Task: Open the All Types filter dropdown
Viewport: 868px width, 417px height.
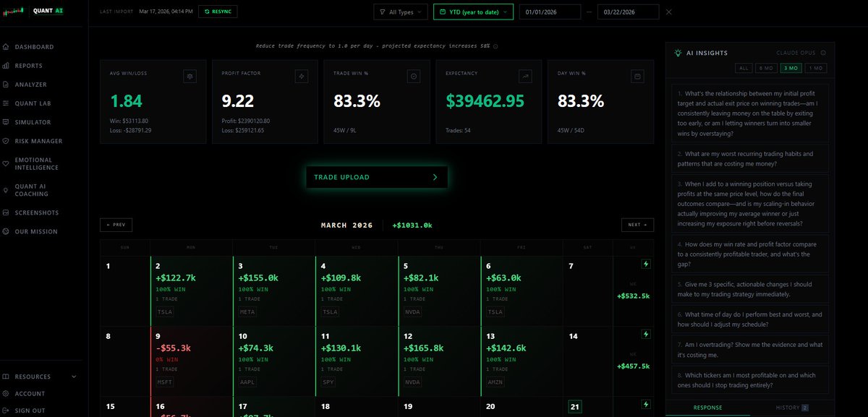Action: click(x=400, y=12)
